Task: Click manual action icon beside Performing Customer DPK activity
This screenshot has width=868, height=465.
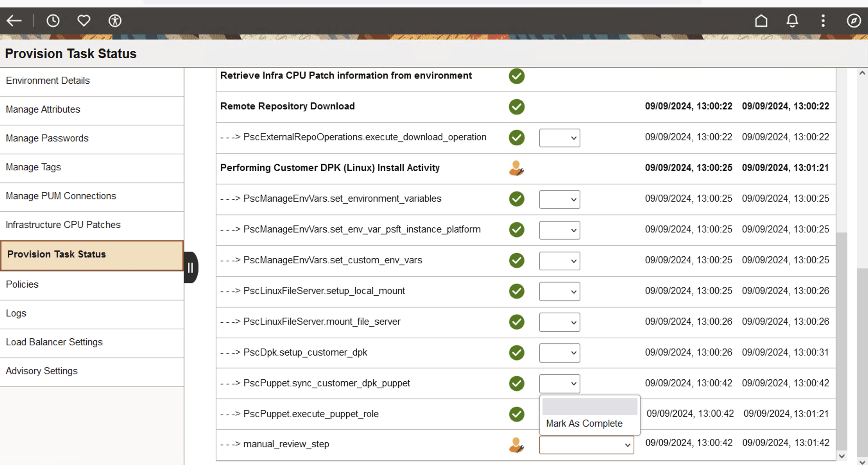Action: click(516, 168)
